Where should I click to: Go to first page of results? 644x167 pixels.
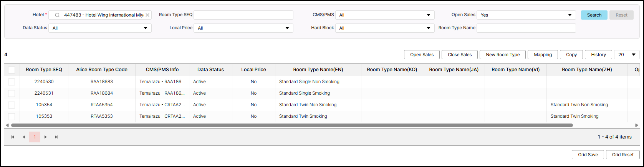tap(13, 137)
